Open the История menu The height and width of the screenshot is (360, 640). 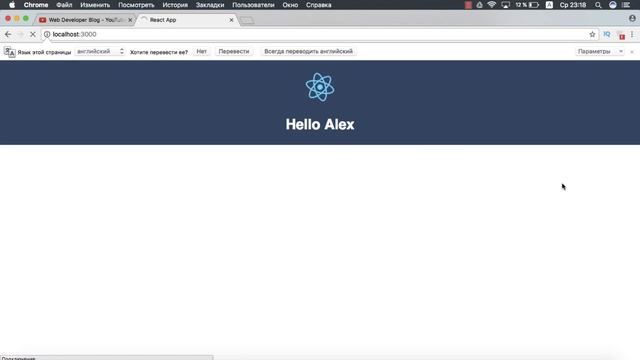175,5
